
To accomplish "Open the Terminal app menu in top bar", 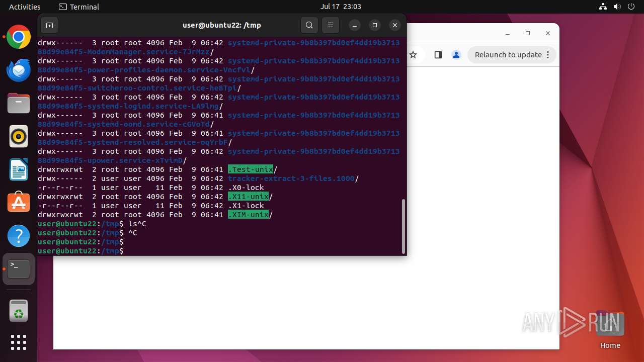I will [79, 7].
